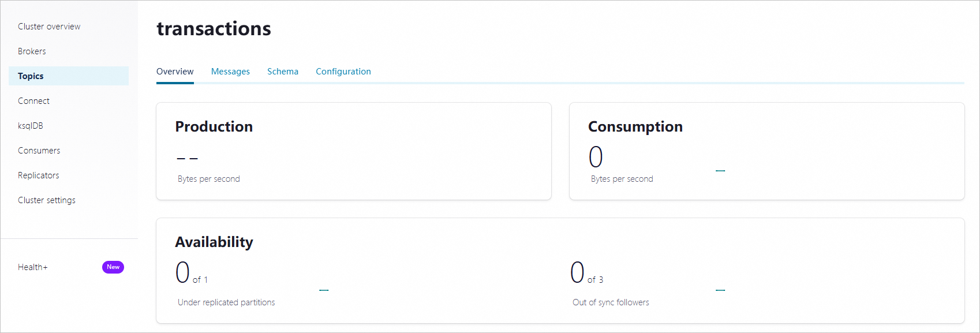
Task: Open the Production metrics card
Action: click(214, 126)
